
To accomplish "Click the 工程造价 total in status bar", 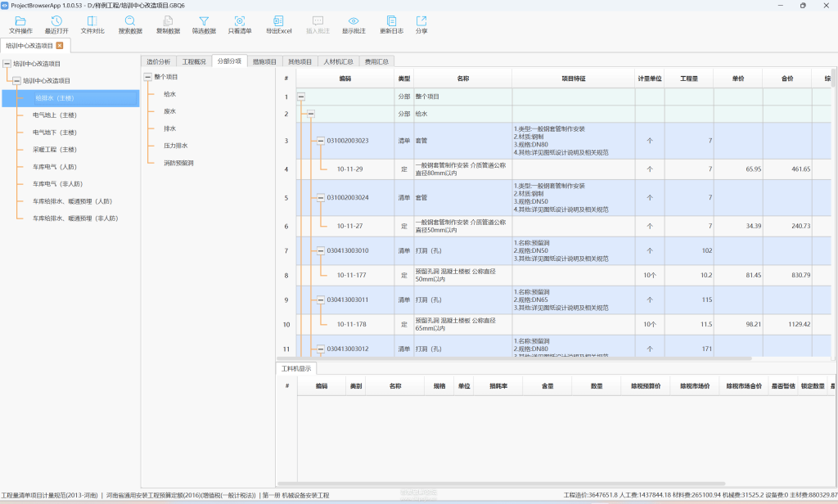I will (591, 496).
